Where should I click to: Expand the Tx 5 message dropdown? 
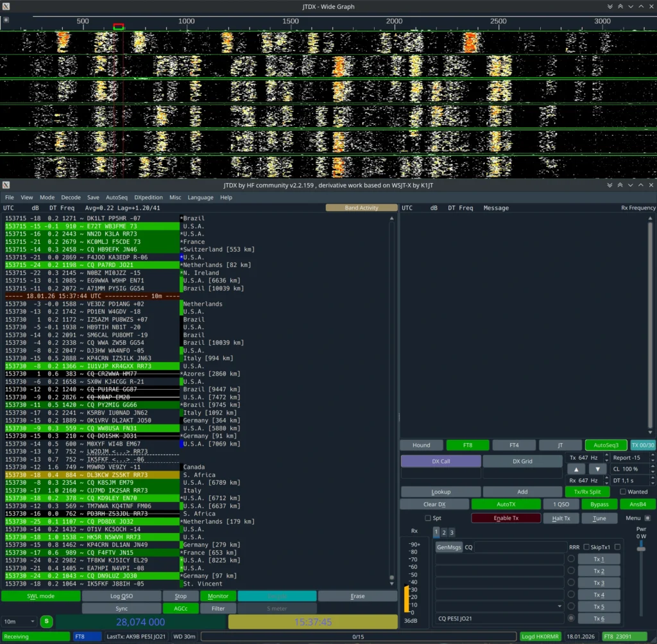(x=559, y=607)
